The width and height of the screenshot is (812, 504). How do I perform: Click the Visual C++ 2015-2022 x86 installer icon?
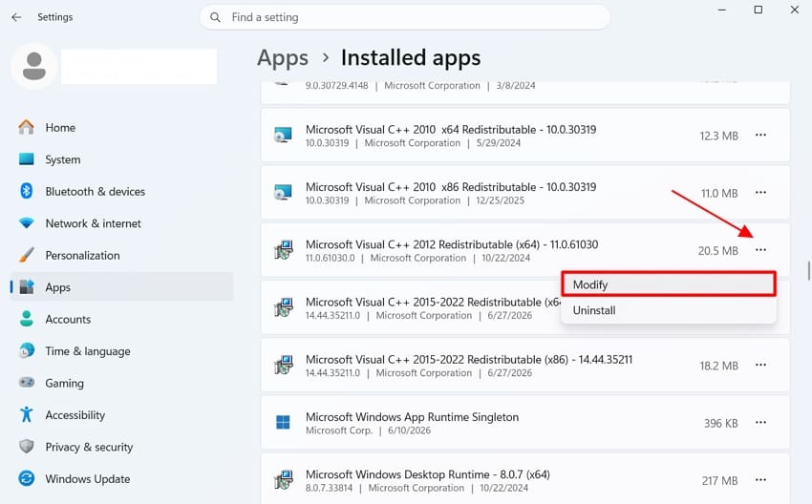[284, 365]
